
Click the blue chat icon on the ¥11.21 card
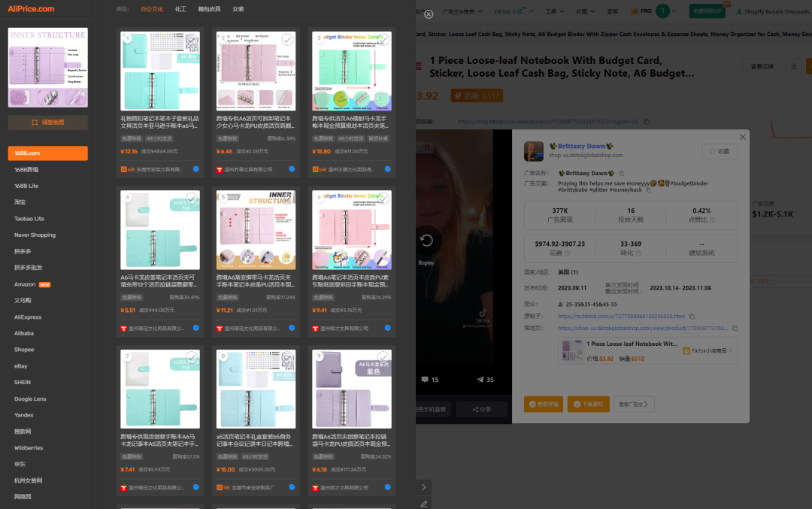[x=292, y=329]
